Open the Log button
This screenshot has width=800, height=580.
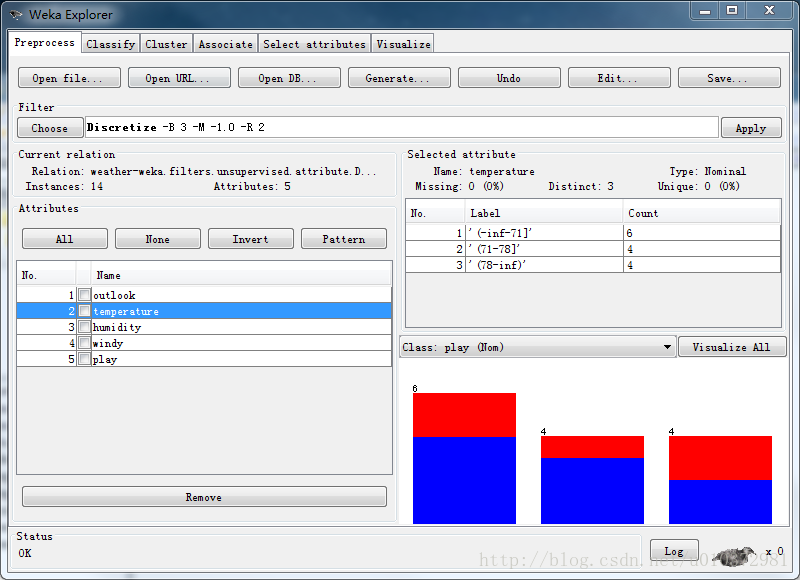click(x=674, y=551)
